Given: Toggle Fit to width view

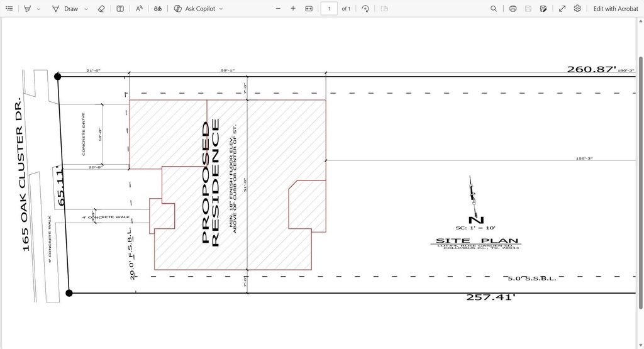Looking at the screenshot, I should (309, 9).
